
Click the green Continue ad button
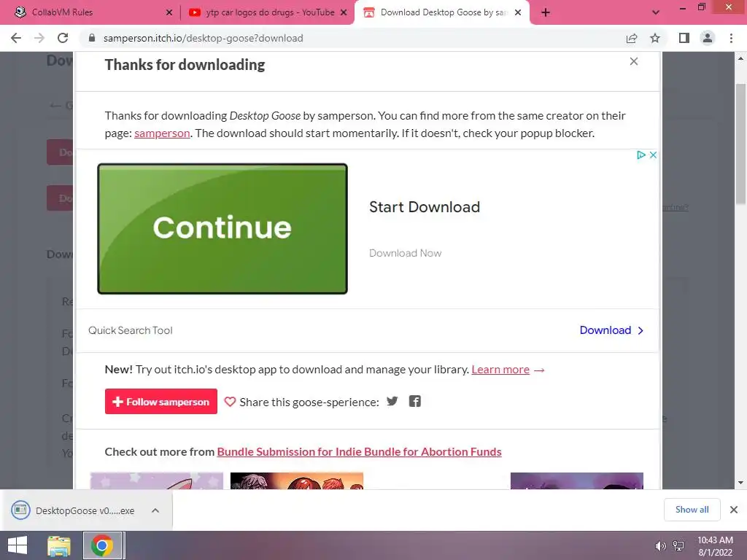[x=222, y=228]
